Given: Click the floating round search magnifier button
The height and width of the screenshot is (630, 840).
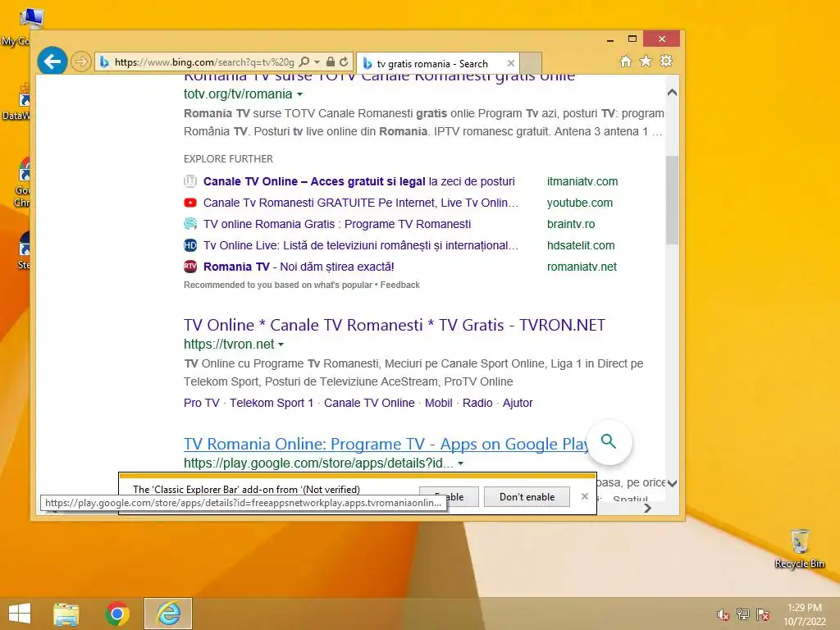Looking at the screenshot, I should tap(609, 442).
